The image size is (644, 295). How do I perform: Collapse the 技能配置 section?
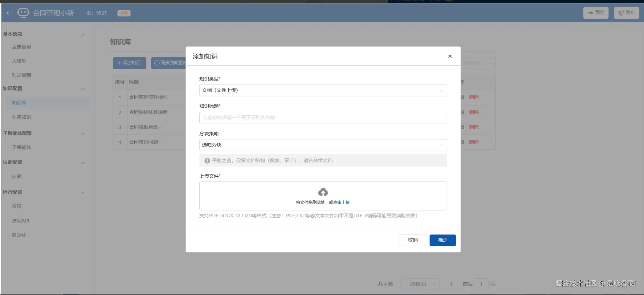83,163
